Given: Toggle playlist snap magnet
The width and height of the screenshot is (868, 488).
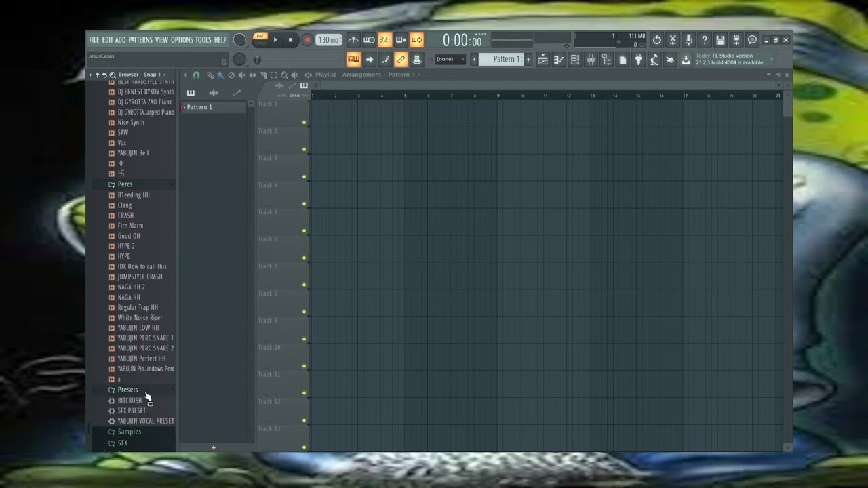Looking at the screenshot, I should point(196,75).
